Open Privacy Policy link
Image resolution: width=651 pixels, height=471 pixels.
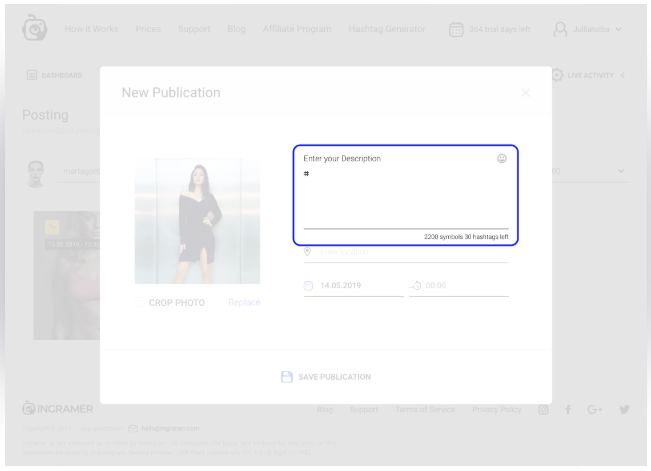[x=497, y=410]
